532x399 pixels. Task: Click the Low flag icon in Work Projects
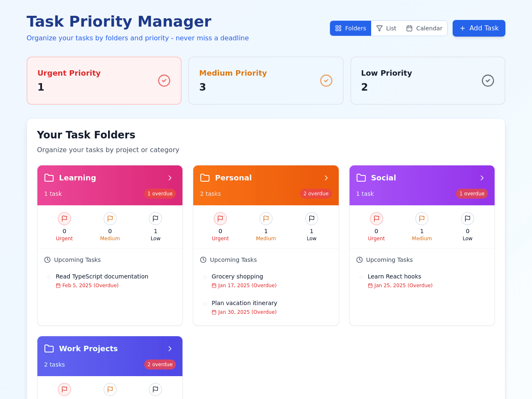(155, 389)
